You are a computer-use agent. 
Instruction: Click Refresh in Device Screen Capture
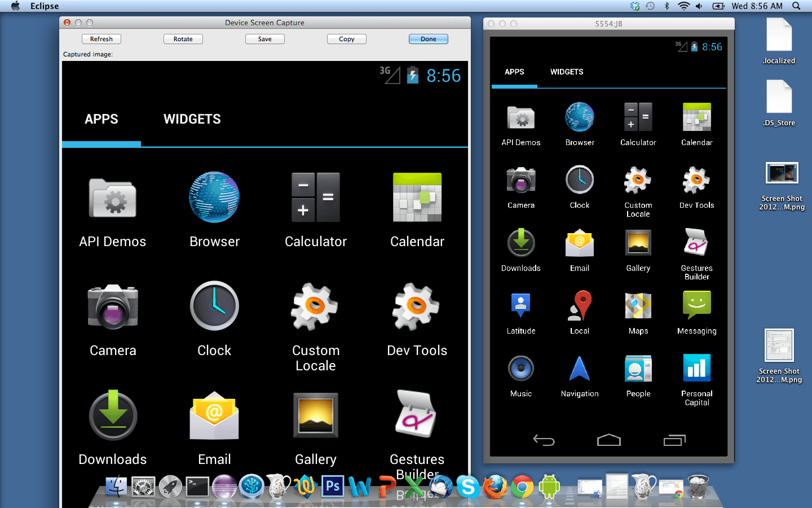click(101, 39)
